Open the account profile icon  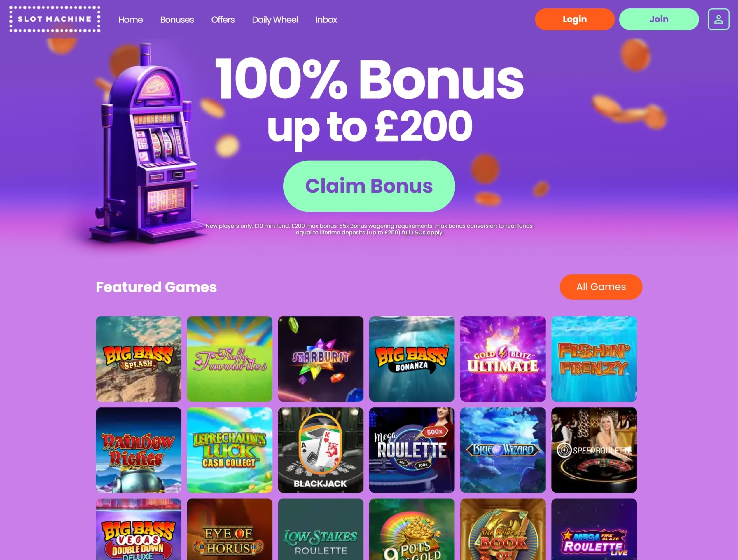tap(719, 19)
